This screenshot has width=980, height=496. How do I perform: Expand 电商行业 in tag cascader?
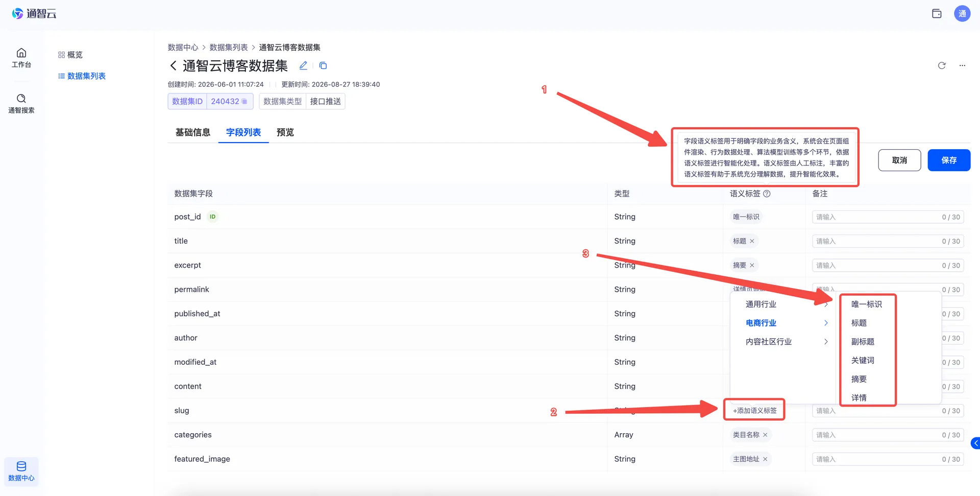point(786,323)
